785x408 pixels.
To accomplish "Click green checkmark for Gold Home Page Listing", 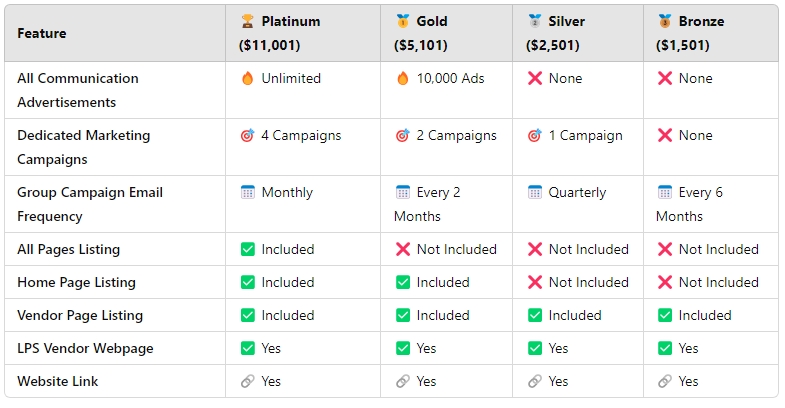I will pos(403,282).
